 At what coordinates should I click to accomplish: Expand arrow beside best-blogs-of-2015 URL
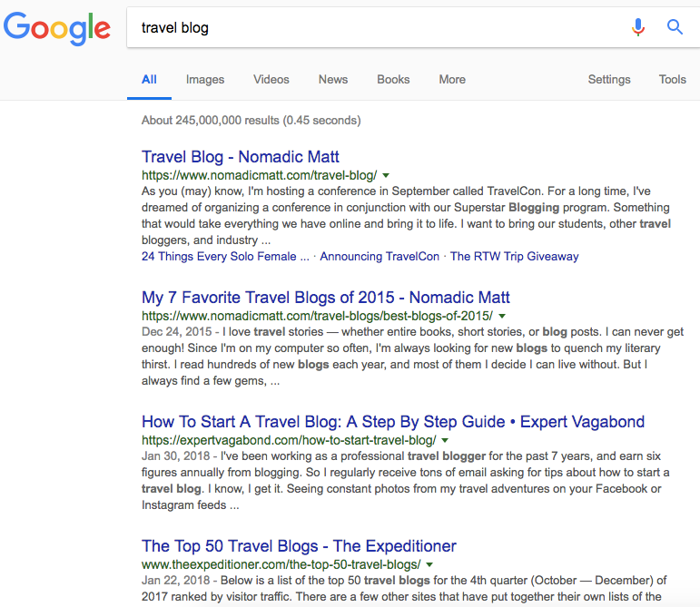tap(502, 317)
